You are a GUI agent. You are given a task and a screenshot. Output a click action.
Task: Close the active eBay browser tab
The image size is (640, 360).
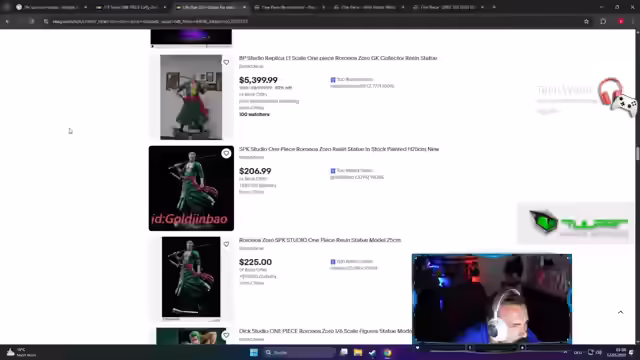244,7
